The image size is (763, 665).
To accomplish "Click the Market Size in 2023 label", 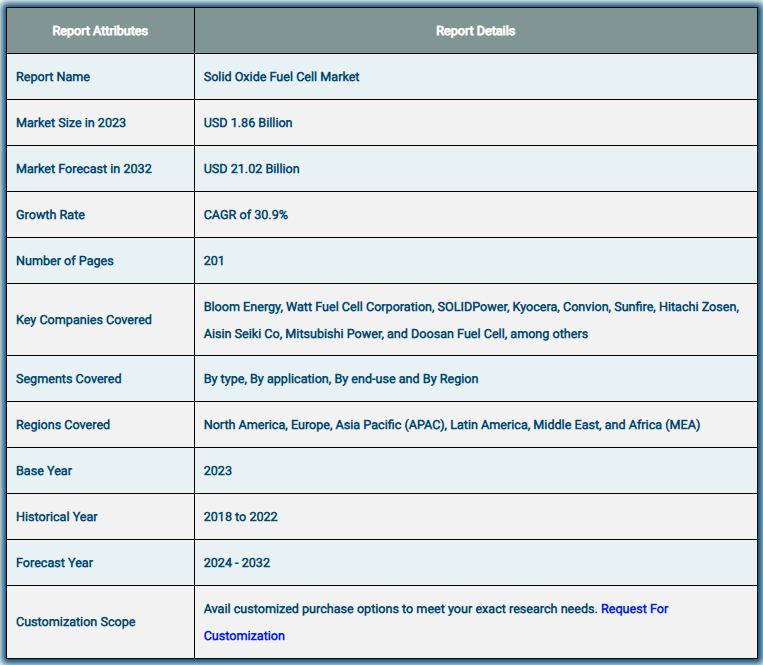I will tap(71, 123).
